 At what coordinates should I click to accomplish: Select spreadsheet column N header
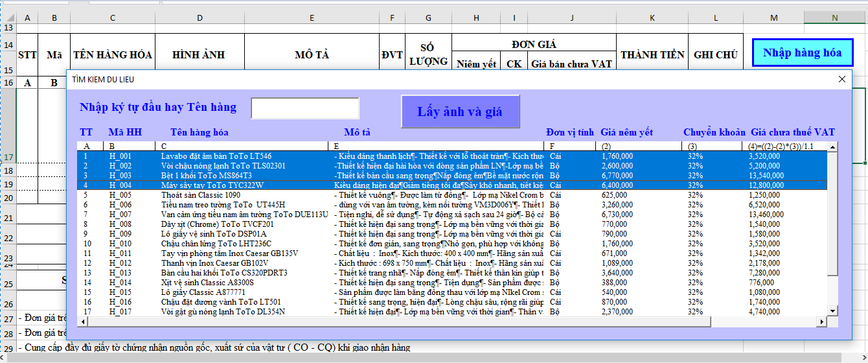point(834,18)
